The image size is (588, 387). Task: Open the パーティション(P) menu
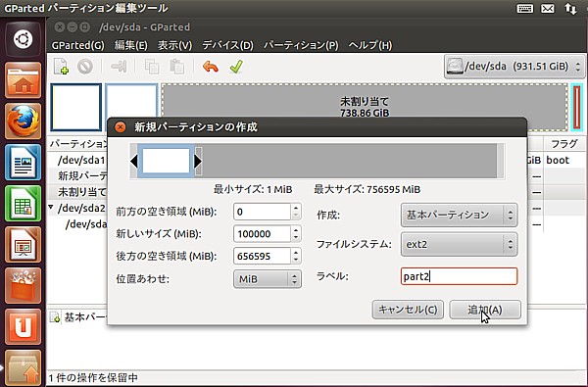point(301,45)
